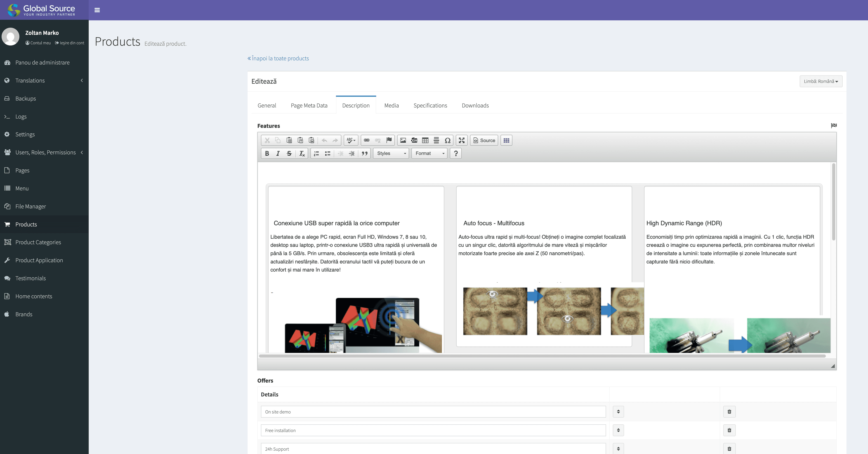Open File Manager in sidebar
Image resolution: width=868 pixels, height=454 pixels.
click(x=44, y=207)
